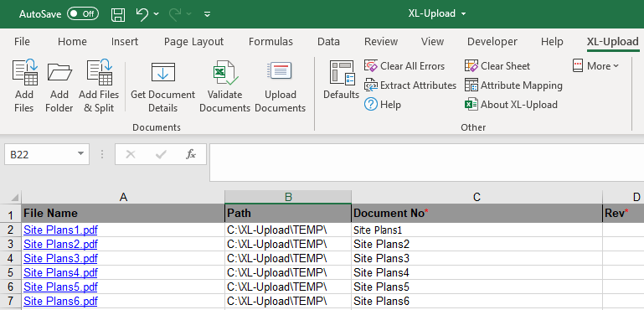Select row 1 header
The image size is (644, 310).
pyautogui.click(x=11, y=214)
